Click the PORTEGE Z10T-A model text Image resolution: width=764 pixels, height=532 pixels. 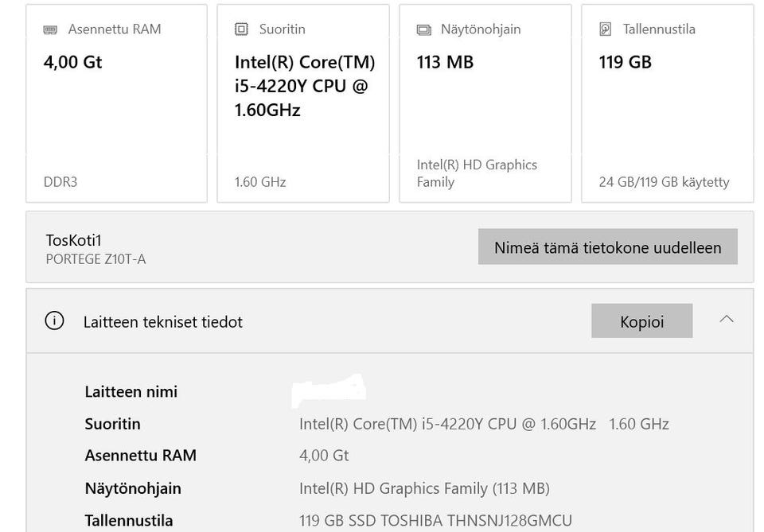pos(95,259)
